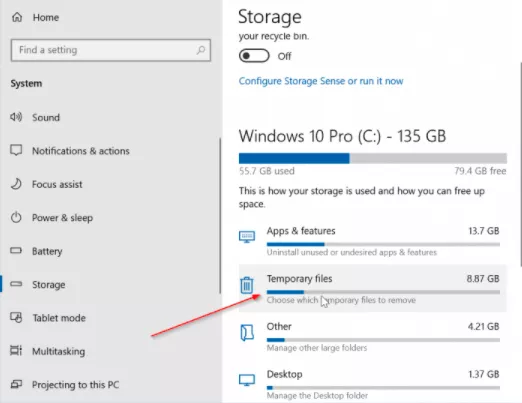The width and height of the screenshot is (522, 403).
Task: Click the Battery icon
Action: tap(16, 250)
